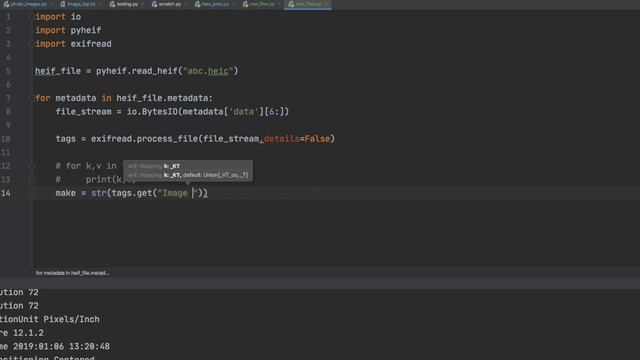Click the 'details' keyword argument
The image size is (640, 360).
click(282, 139)
